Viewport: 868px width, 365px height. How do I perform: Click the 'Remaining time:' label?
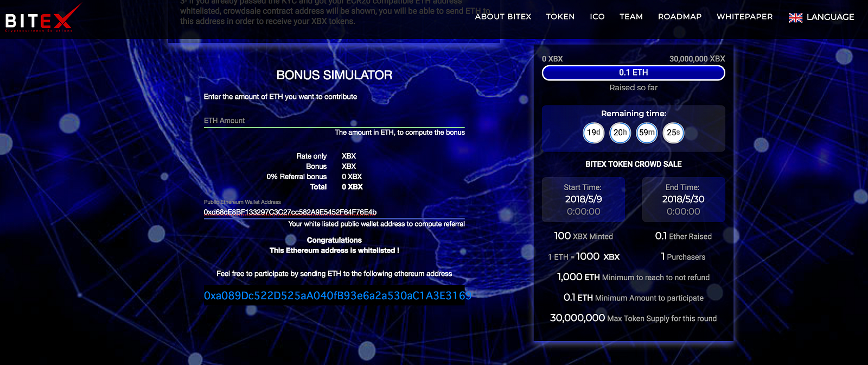click(634, 114)
